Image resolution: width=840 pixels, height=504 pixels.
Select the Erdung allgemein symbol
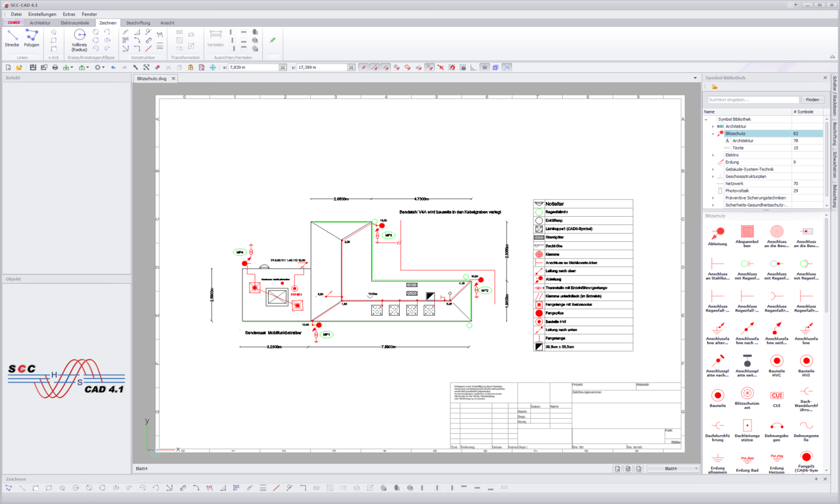coord(717,459)
